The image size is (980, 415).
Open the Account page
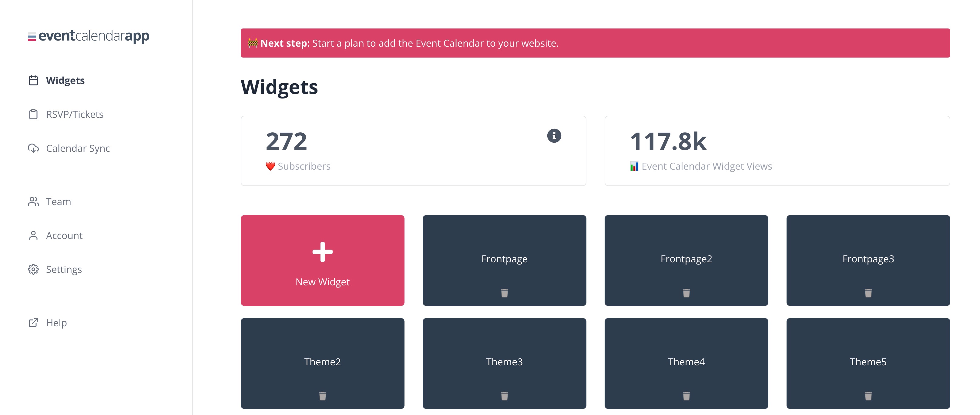click(55, 236)
